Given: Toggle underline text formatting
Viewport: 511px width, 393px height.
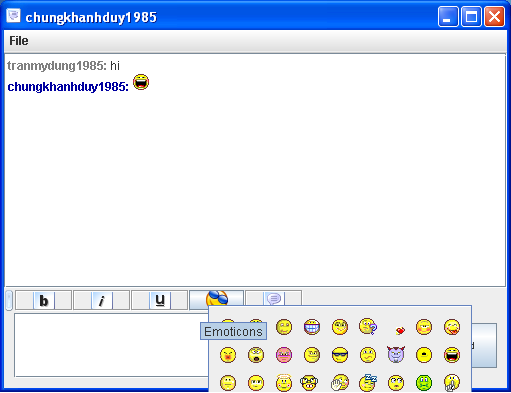Looking at the screenshot, I should [160, 300].
